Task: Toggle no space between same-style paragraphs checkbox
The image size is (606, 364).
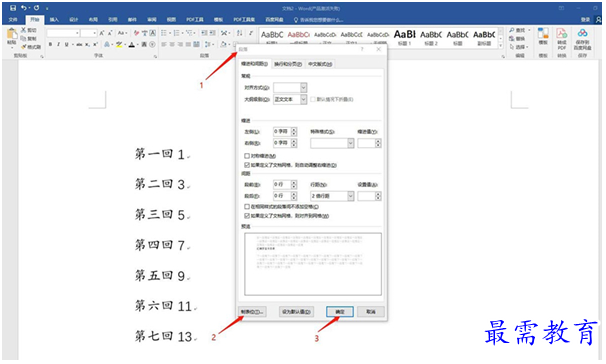Action: (247, 207)
